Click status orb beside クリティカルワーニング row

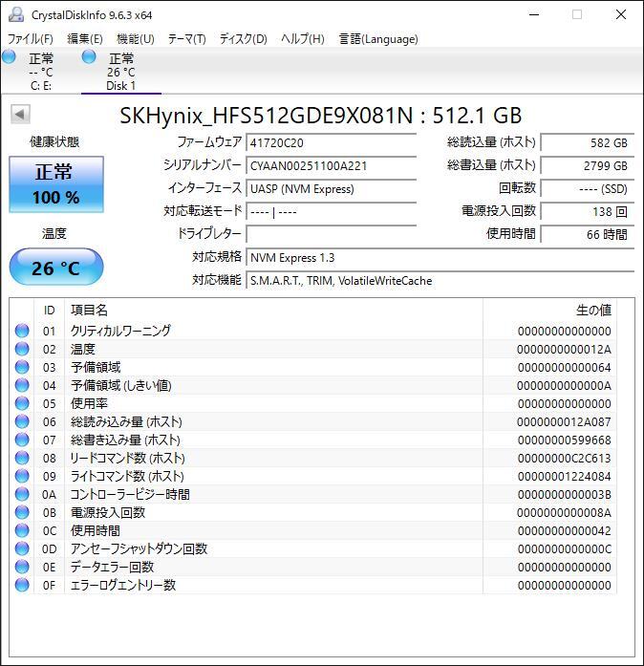(22, 331)
